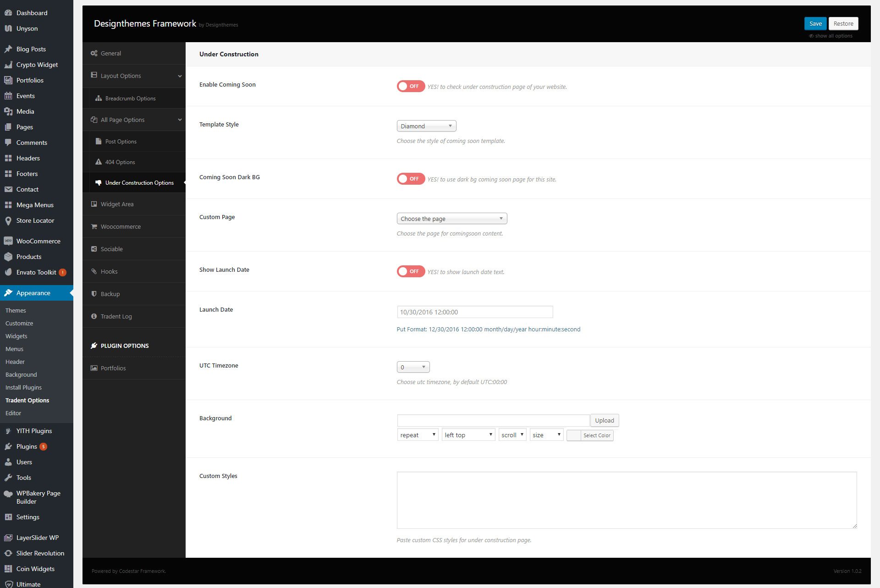The width and height of the screenshot is (880, 588).
Task: Turn on Coming Soon Dark BG
Action: click(x=411, y=179)
